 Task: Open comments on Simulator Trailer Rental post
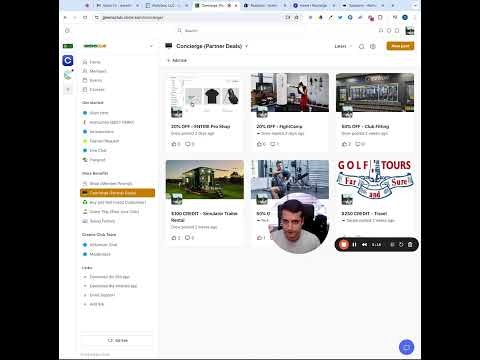point(189,238)
